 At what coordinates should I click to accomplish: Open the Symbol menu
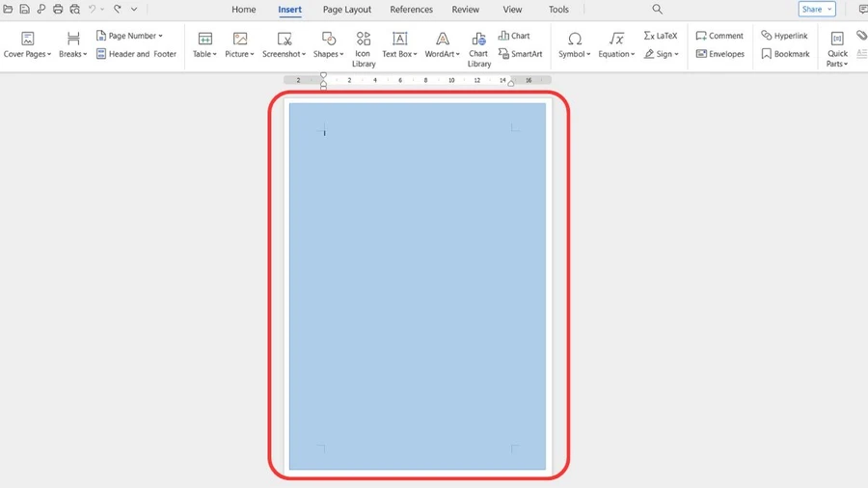click(x=575, y=45)
